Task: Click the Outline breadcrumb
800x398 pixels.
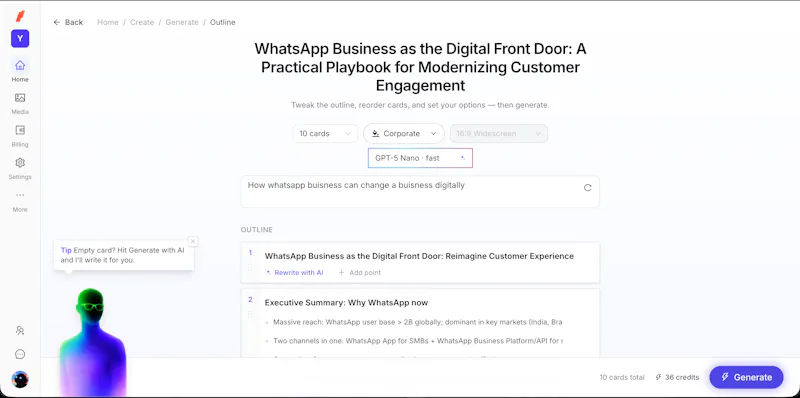Action: 222,22
